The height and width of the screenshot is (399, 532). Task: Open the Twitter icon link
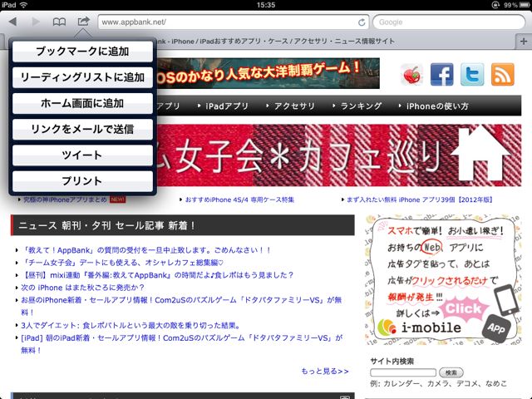click(x=472, y=74)
